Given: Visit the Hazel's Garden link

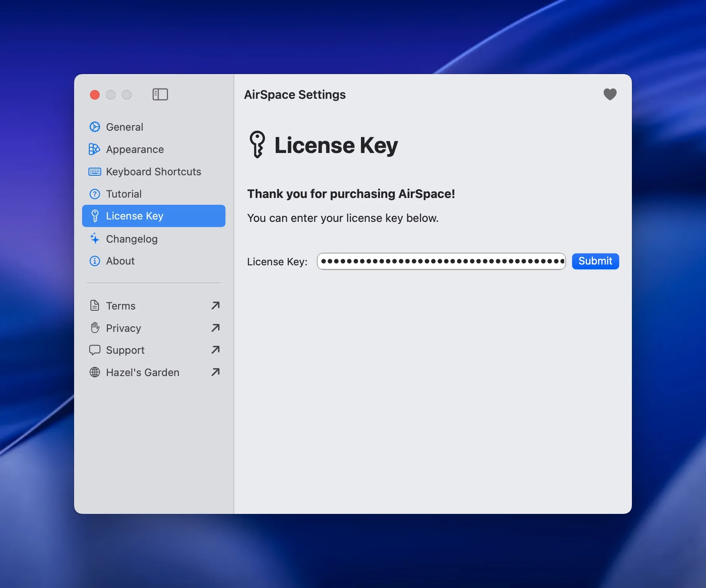Looking at the screenshot, I should (154, 372).
